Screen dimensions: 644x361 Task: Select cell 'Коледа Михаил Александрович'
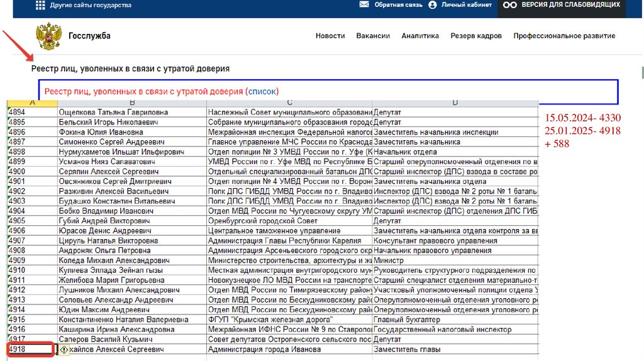(132, 260)
